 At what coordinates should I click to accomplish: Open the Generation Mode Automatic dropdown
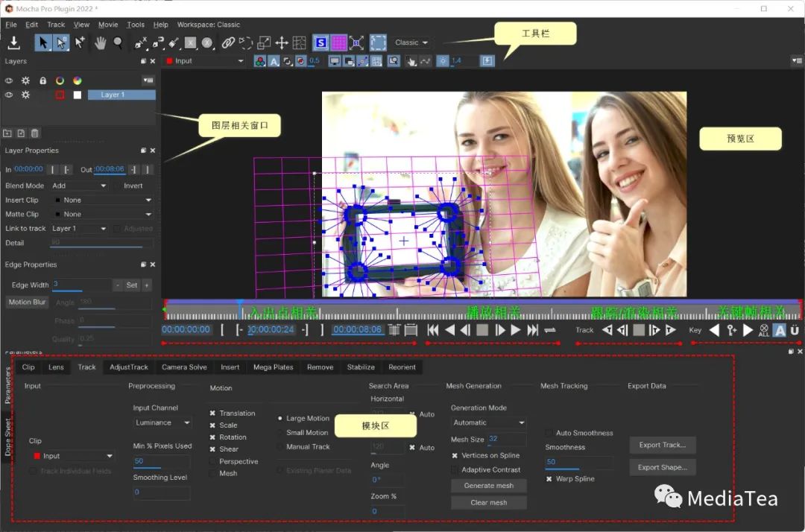tap(489, 422)
